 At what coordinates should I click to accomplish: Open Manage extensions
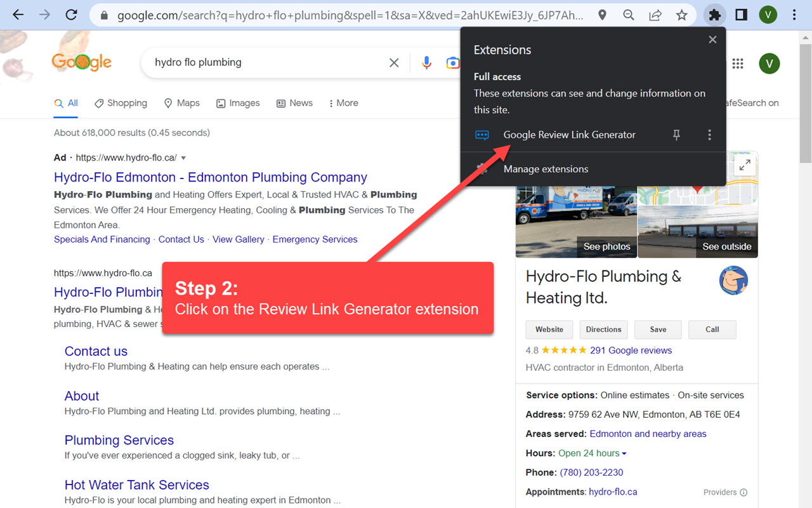coord(546,169)
